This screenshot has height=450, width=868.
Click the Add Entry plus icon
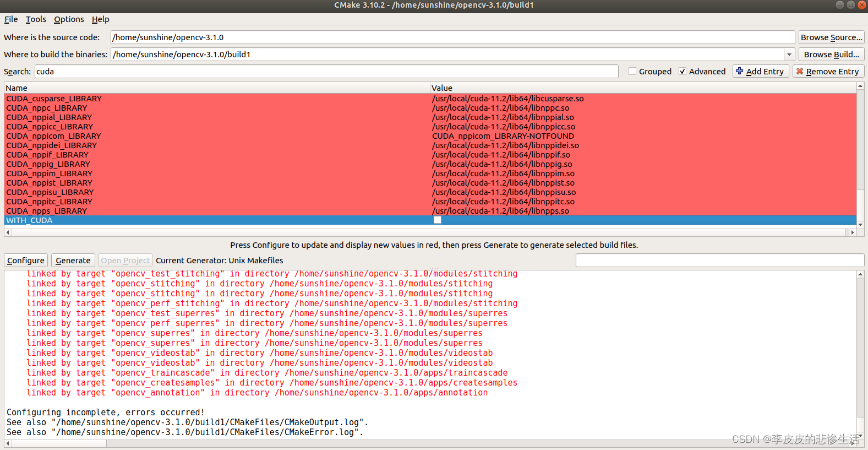pos(740,71)
